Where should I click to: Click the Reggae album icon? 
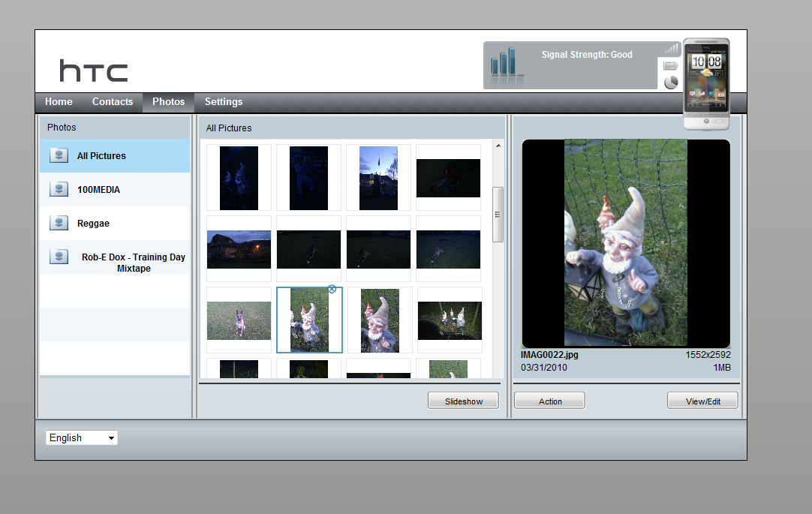[x=59, y=223]
